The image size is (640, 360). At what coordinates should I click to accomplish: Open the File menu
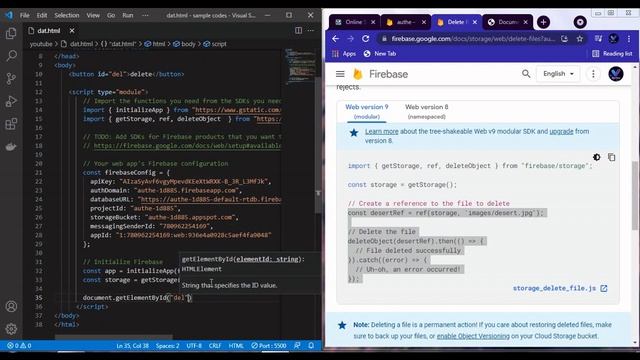click(25, 15)
